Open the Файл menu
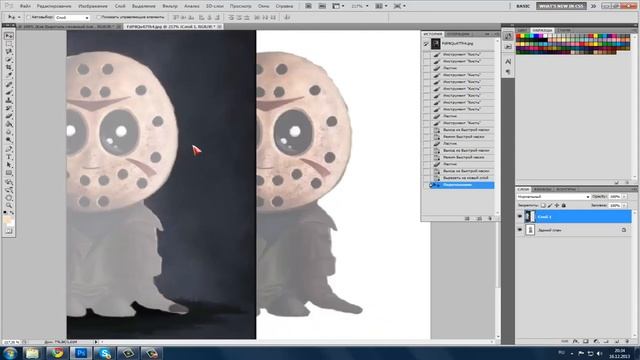640x360 pixels. 25,6
